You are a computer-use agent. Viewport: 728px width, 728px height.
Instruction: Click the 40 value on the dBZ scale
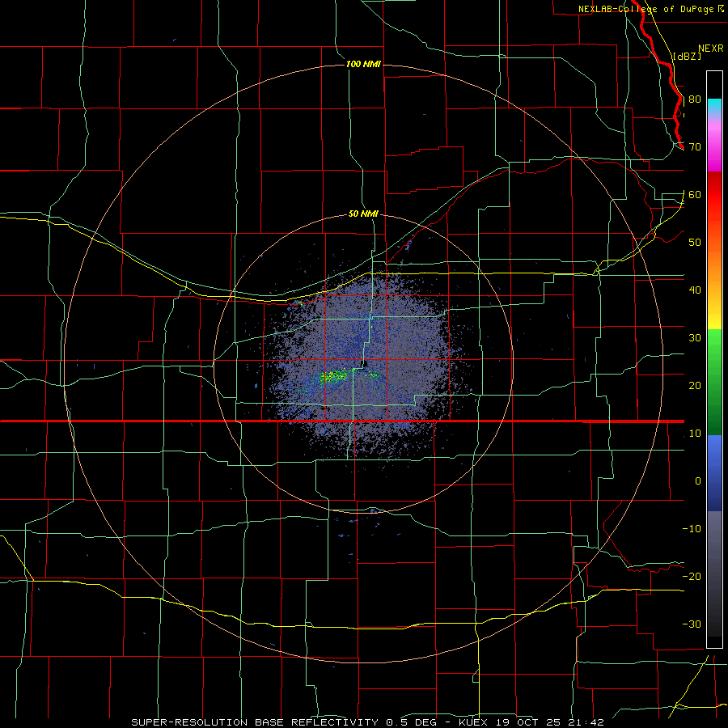click(695, 290)
